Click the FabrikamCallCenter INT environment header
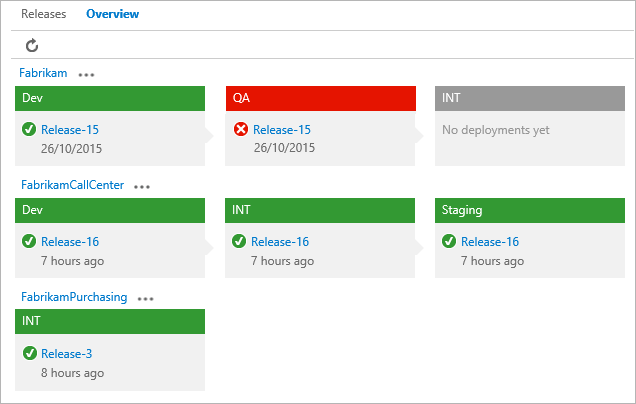Image resolution: width=636 pixels, height=404 pixels. [320, 210]
